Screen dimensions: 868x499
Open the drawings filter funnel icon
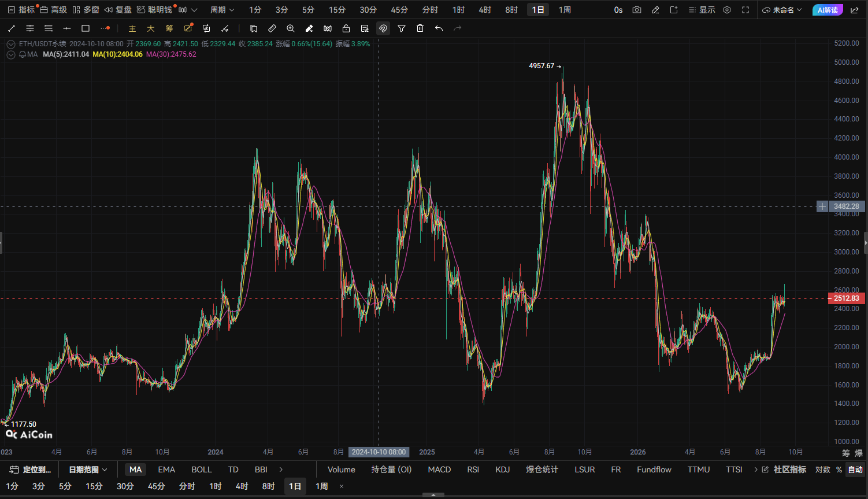402,28
